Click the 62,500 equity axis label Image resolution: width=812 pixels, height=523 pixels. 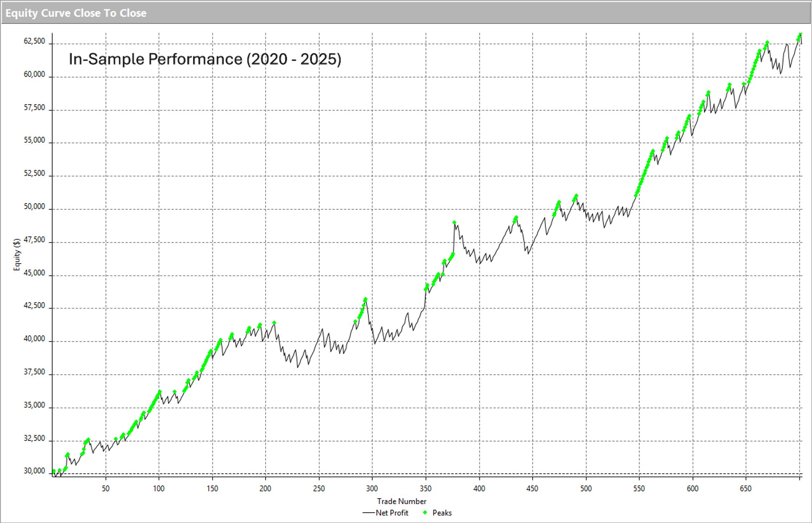[x=35, y=41]
